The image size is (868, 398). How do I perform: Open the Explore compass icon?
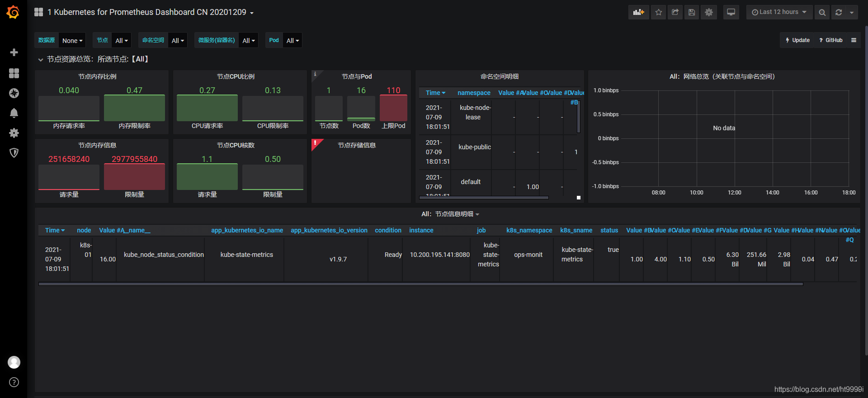[x=14, y=93]
